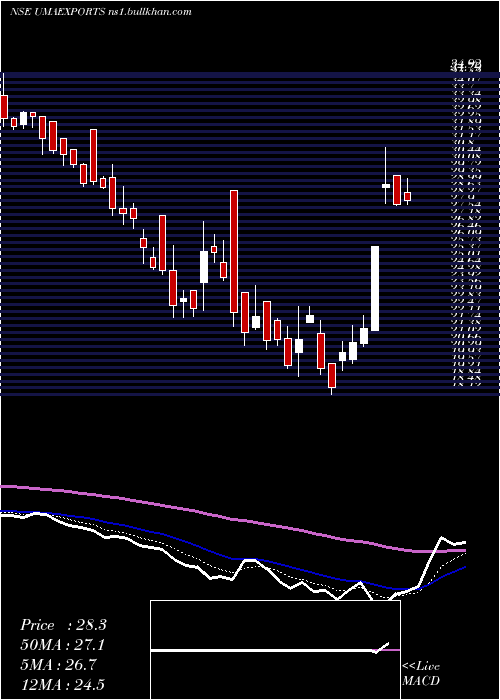Click inside the MACD inset box
The image size is (500, 700).
[x=275, y=650]
